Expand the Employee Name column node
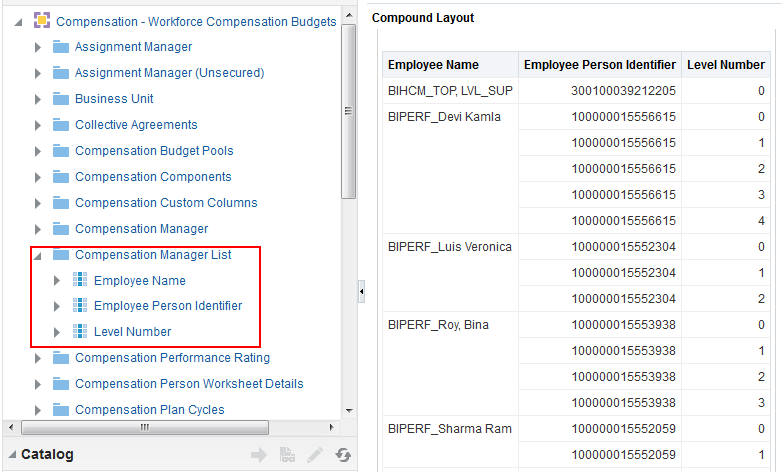Screen dimensions: 782x472 57,280
